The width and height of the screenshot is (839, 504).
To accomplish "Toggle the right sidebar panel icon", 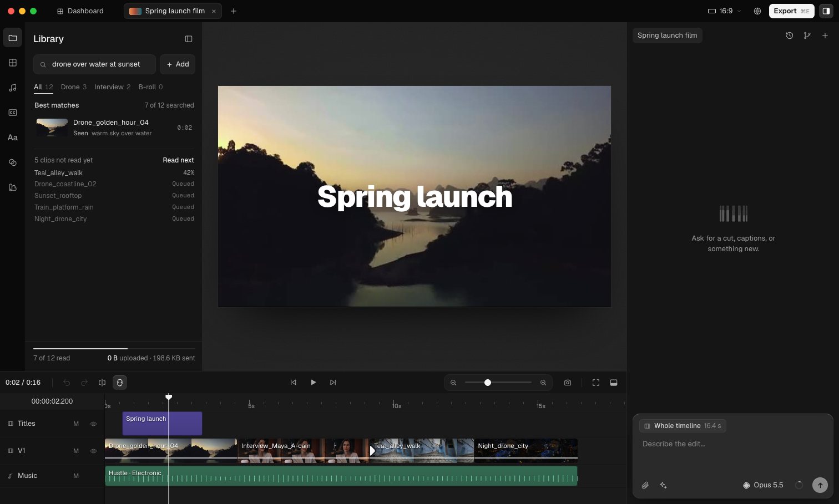I will click(x=826, y=11).
